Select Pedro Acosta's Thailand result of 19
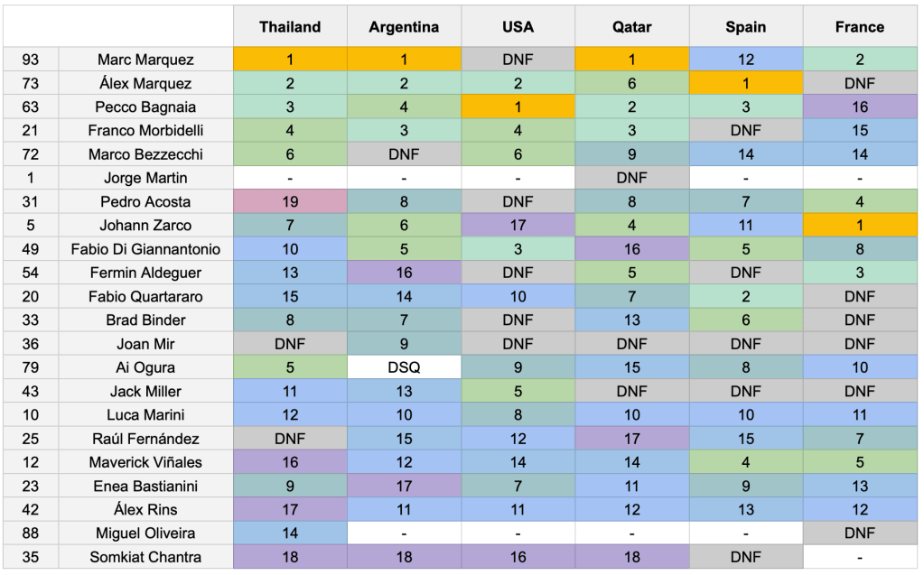The image size is (924, 575). click(x=290, y=202)
